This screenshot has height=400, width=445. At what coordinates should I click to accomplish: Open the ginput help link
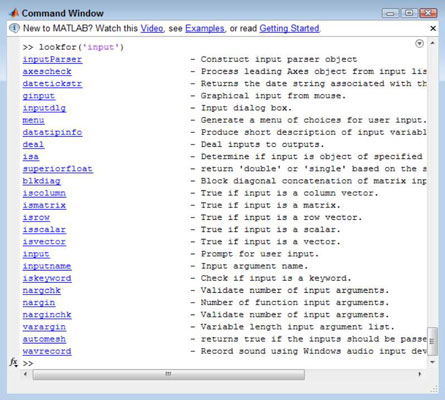click(39, 96)
